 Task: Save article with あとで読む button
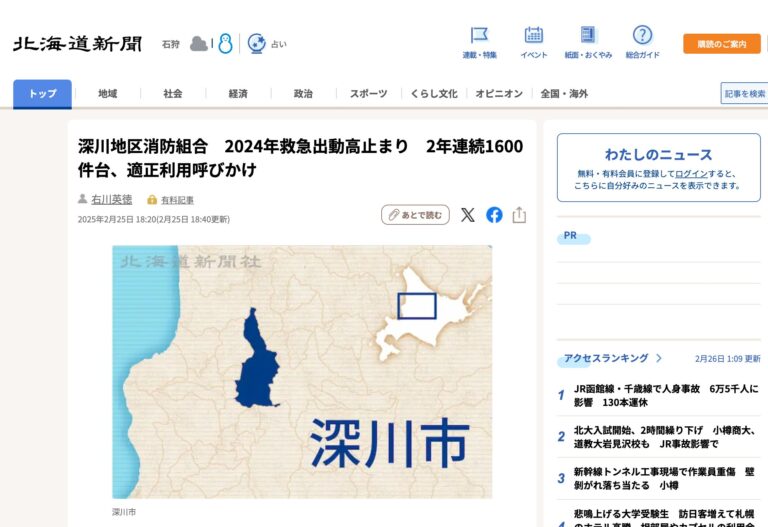coord(415,215)
